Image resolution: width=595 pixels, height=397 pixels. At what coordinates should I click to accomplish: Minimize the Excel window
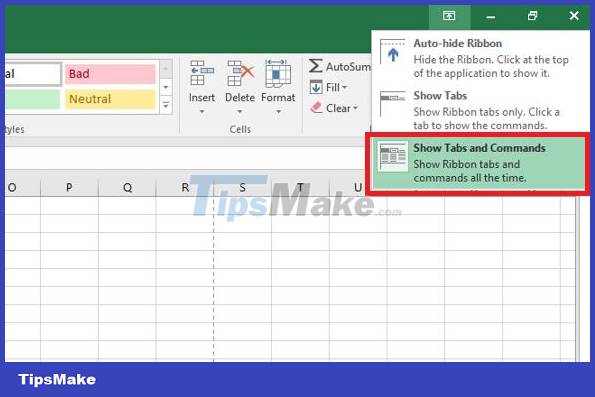click(x=491, y=16)
